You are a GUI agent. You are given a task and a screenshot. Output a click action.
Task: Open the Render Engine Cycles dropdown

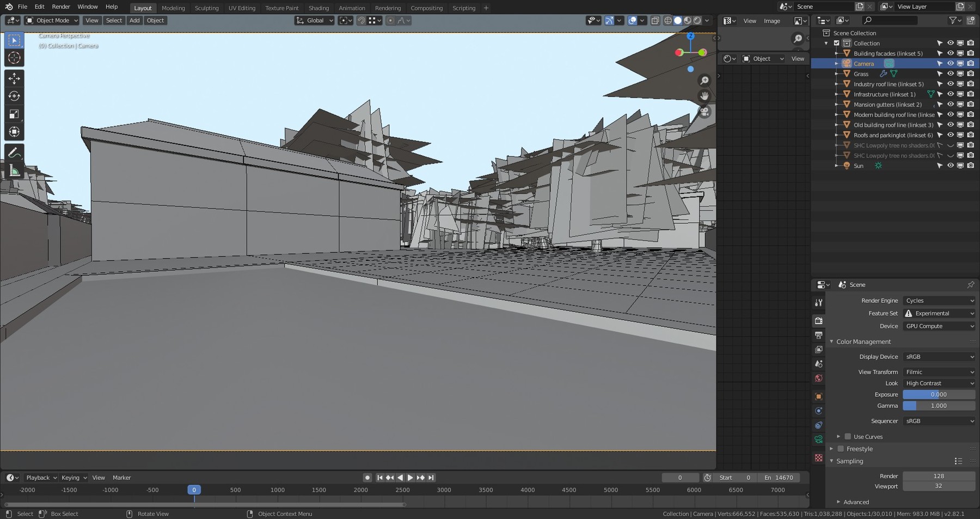click(939, 301)
